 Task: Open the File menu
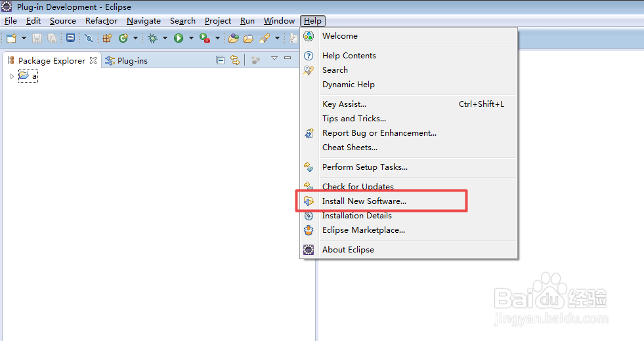click(x=11, y=21)
